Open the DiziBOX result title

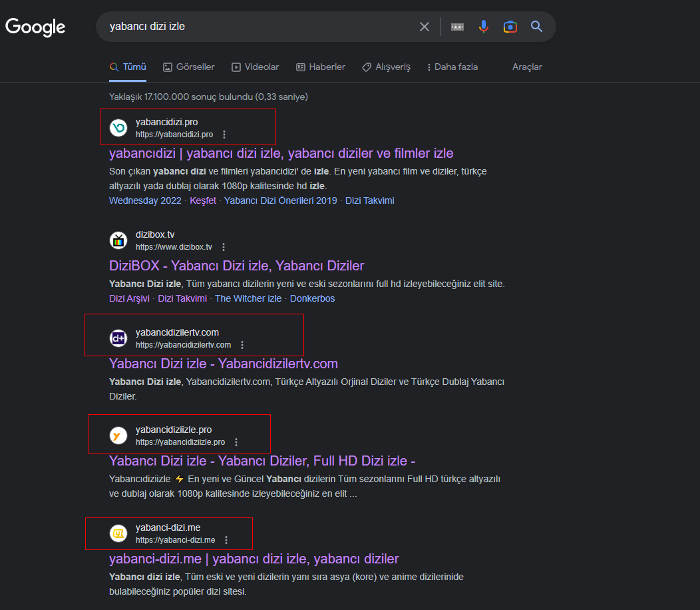237,266
